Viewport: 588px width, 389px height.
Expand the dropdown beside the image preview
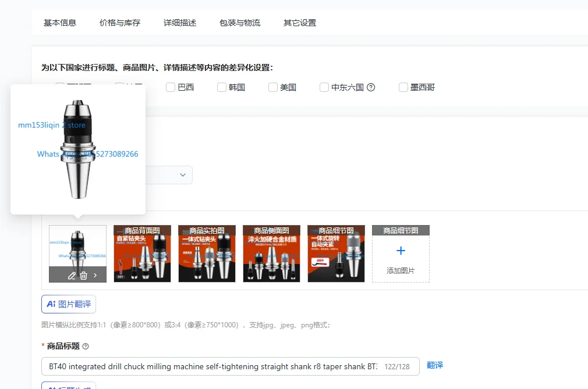(183, 175)
